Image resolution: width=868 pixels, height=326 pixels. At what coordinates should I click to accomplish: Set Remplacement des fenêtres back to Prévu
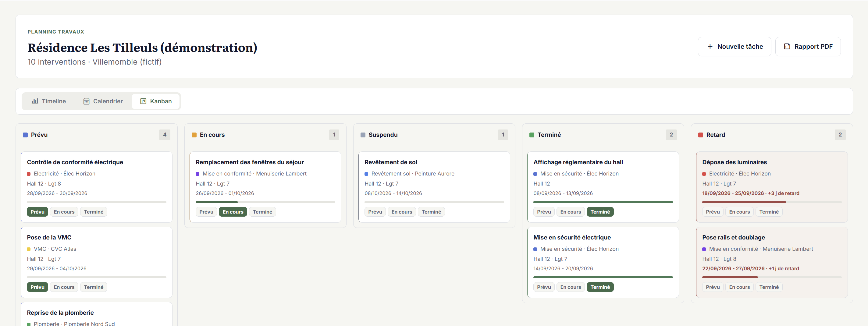[206, 212]
